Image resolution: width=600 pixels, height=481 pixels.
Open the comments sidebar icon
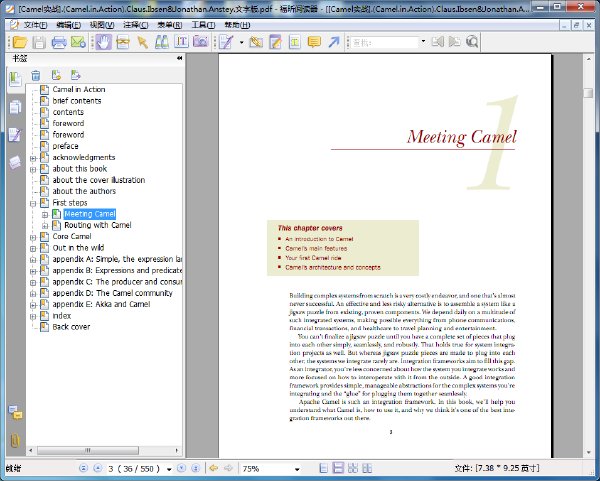(x=15, y=413)
